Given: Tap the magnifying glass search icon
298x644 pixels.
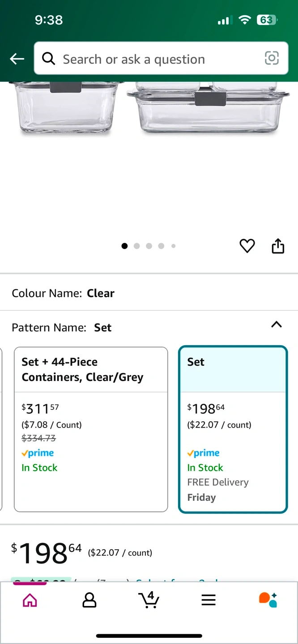Looking at the screenshot, I should (x=48, y=59).
